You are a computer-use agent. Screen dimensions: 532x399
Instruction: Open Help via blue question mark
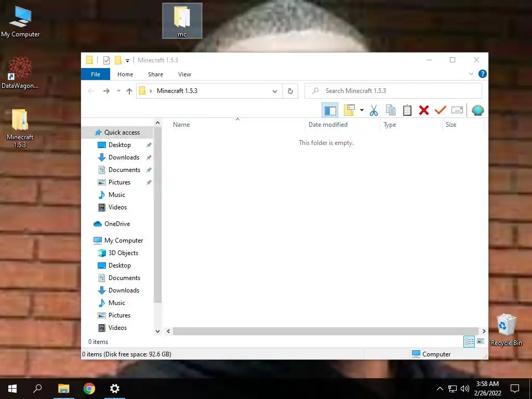pyautogui.click(x=482, y=74)
